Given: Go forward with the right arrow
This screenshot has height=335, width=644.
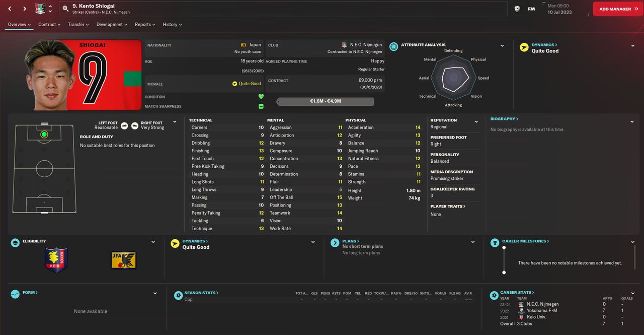Looking at the screenshot, I should pyautogui.click(x=24, y=9).
